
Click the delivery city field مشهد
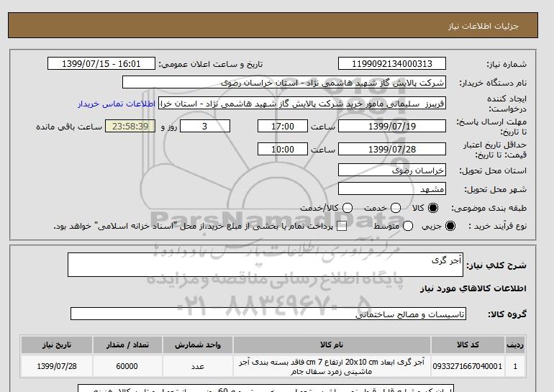[x=392, y=189]
